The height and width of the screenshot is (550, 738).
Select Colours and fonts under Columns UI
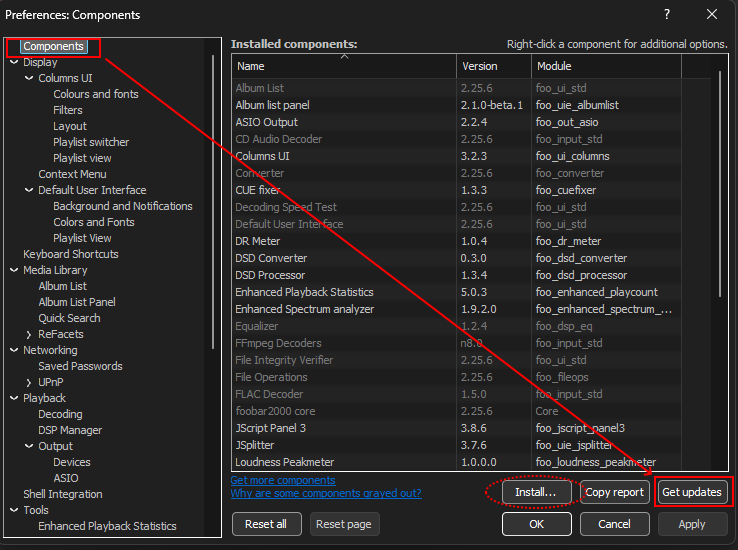96,94
